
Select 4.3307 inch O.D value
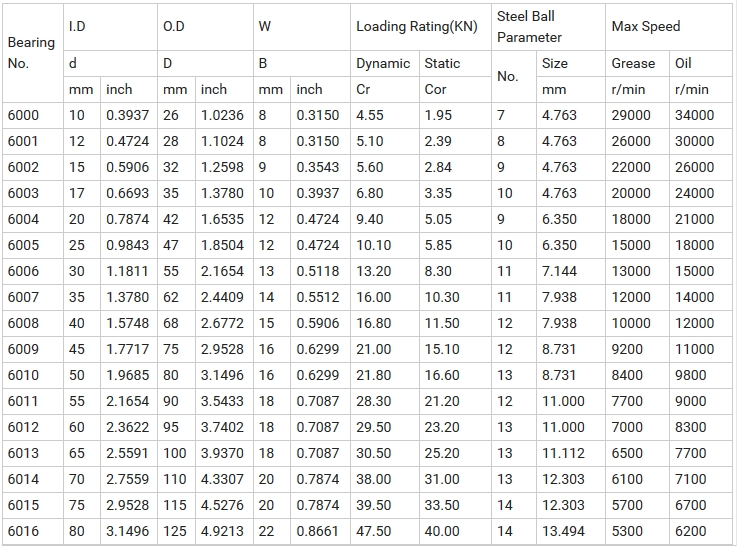(x=222, y=479)
